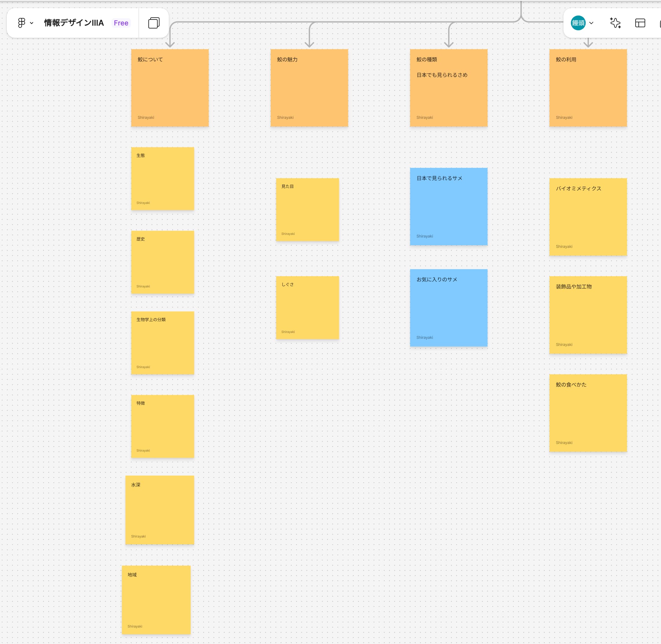Click the 饅頭 user avatar
Viewport: 661px width, 644px height.
(578, 23)
